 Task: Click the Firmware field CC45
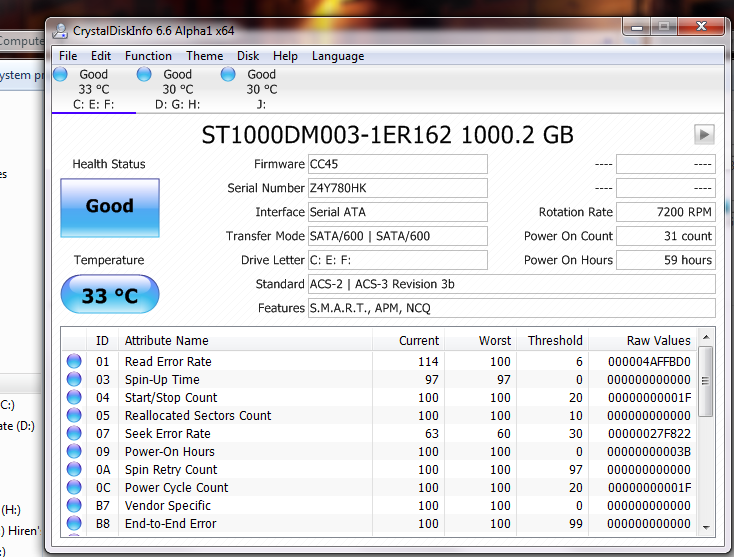[x=397, y=164]
